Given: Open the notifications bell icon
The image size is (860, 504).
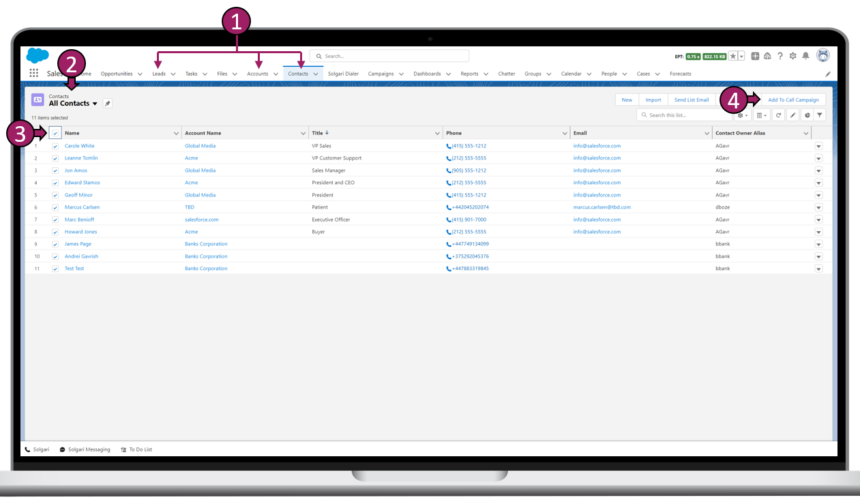Looking at the screenshot, I should point(805,56).
